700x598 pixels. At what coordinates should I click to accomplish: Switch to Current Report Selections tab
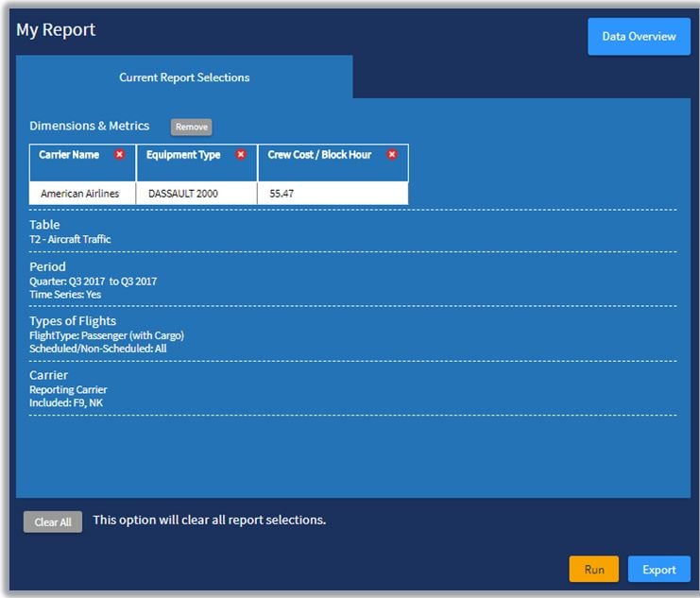point(184,77)
